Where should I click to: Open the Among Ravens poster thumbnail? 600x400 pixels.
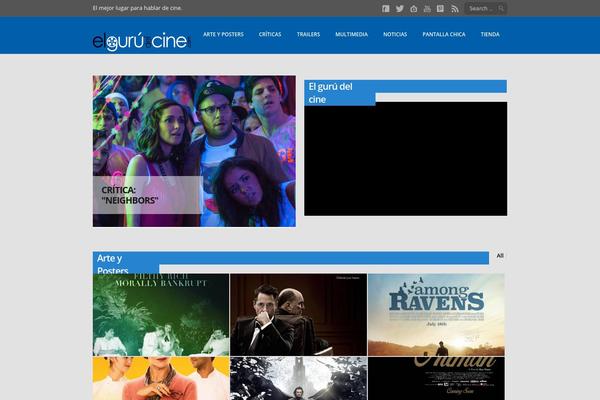[x=436, y=315]
